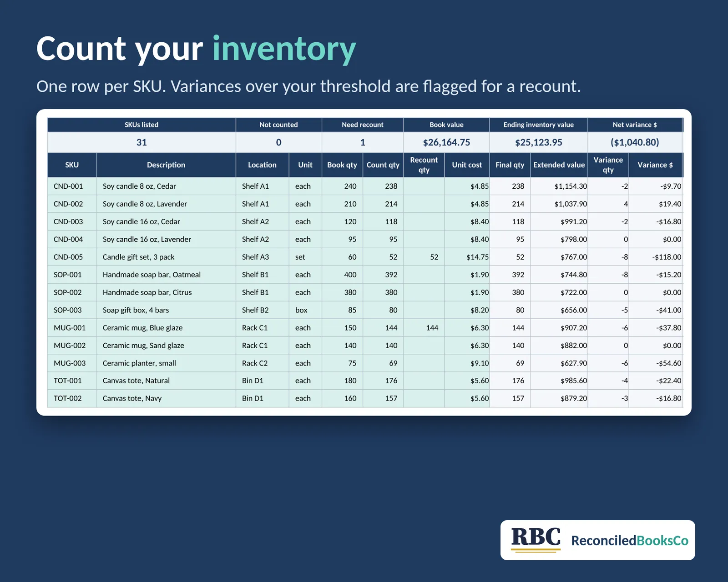Click the Unit column header
The width and height of the screenshot is (728, 582).
(x=305, y=165)
